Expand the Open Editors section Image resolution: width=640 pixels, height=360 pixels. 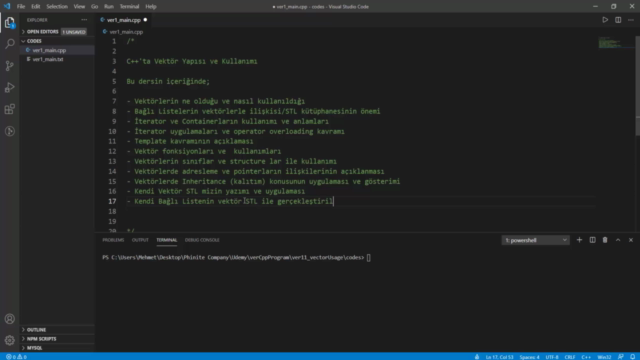(x=42, y=31)
